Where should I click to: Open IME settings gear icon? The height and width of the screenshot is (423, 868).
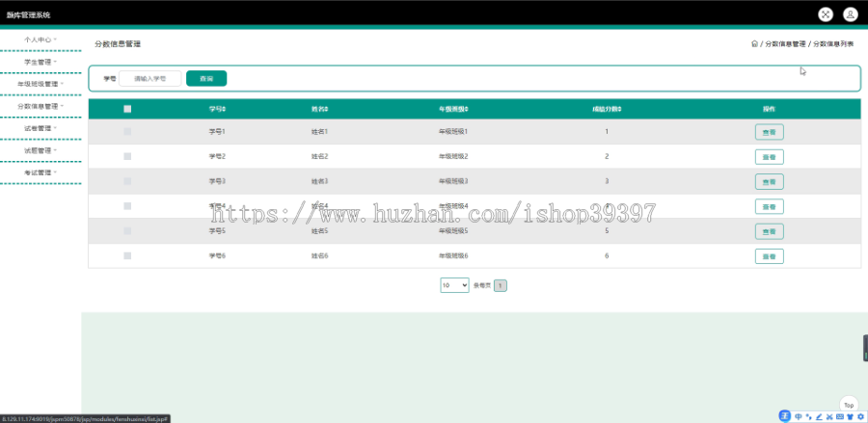click(860, 417)
